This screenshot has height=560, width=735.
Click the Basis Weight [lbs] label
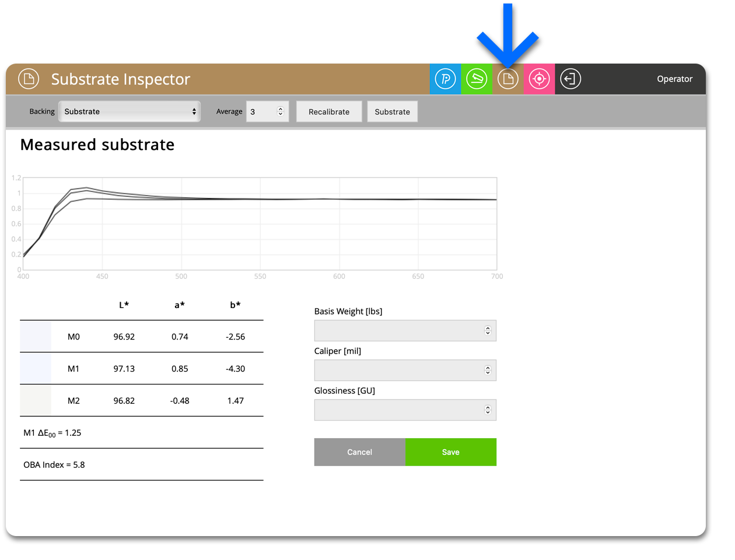[x=348, y=311]
